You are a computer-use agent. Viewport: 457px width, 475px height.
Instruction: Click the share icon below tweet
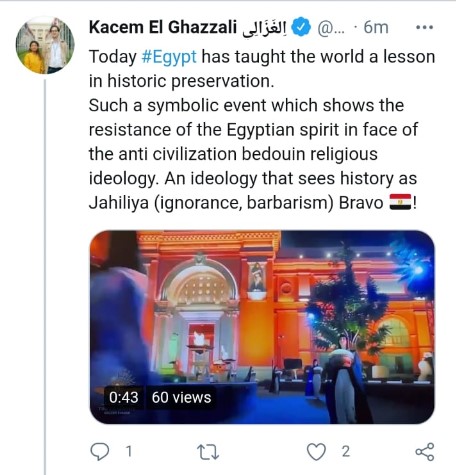point(425,452)
